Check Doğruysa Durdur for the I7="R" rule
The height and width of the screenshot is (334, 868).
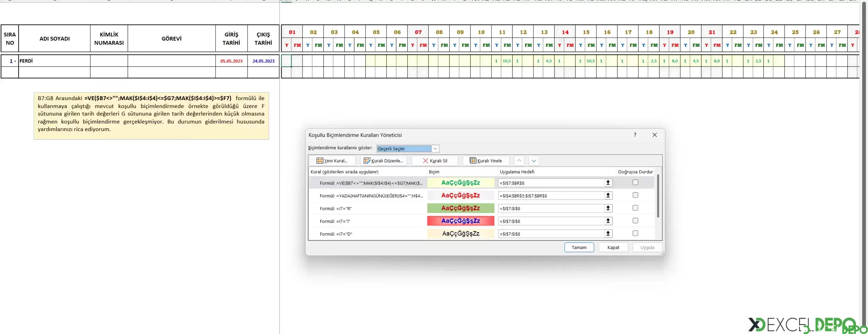pos(635,208)
